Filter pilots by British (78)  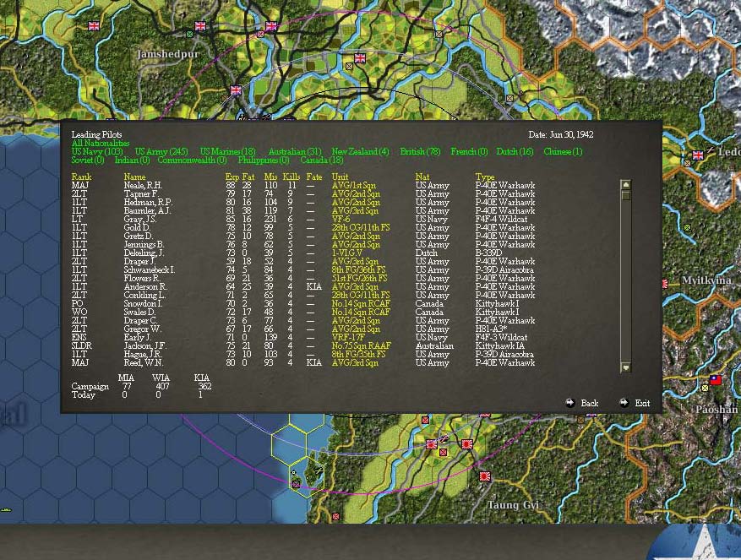pos(420,151)
